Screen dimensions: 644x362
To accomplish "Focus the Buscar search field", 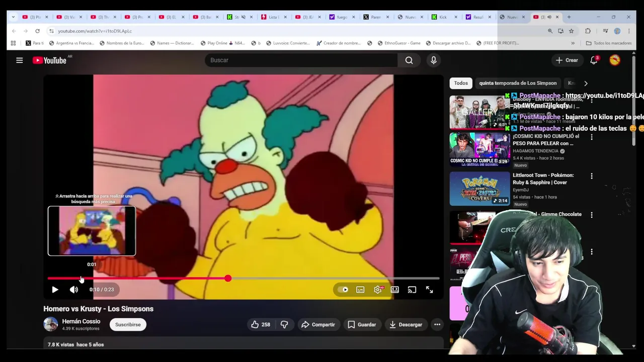I will point(301,60).
